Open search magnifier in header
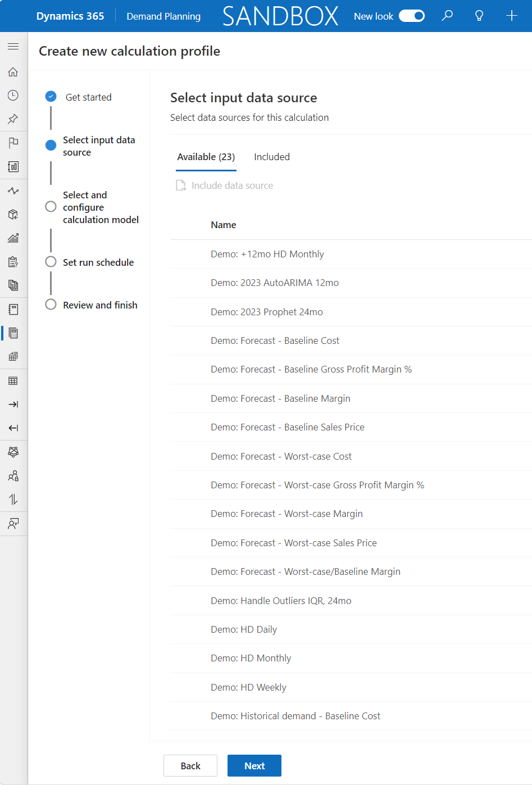The width and height of the screenshot is (532, 785). pyautogui.click(x=447, y=16)
